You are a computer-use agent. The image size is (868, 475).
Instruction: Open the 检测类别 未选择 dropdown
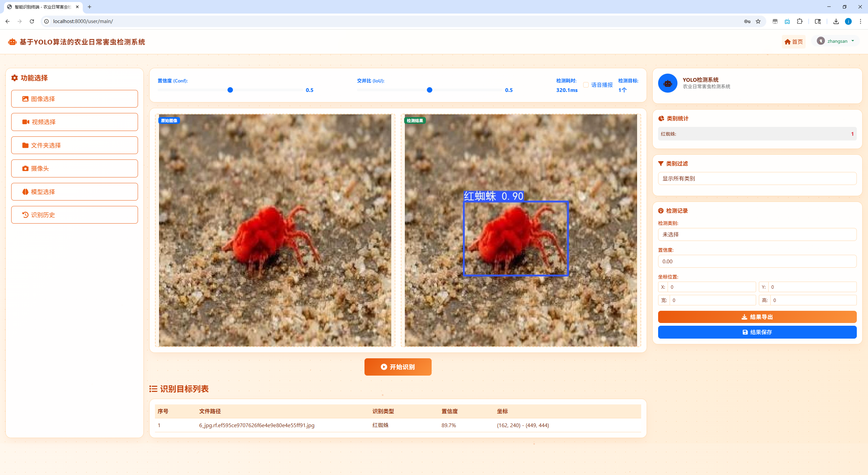[757, 234]
